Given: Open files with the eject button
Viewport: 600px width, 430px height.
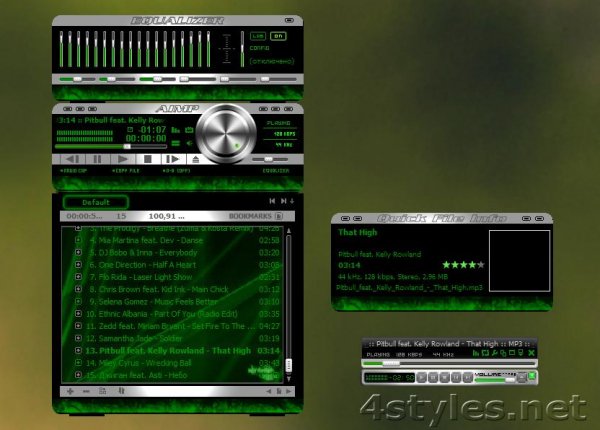Looking at the screenshot, I should coord(196,159).
